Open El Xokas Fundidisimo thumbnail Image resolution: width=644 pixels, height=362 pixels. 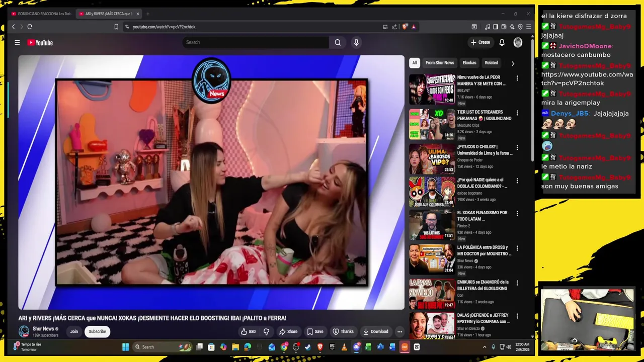[432, 225]
